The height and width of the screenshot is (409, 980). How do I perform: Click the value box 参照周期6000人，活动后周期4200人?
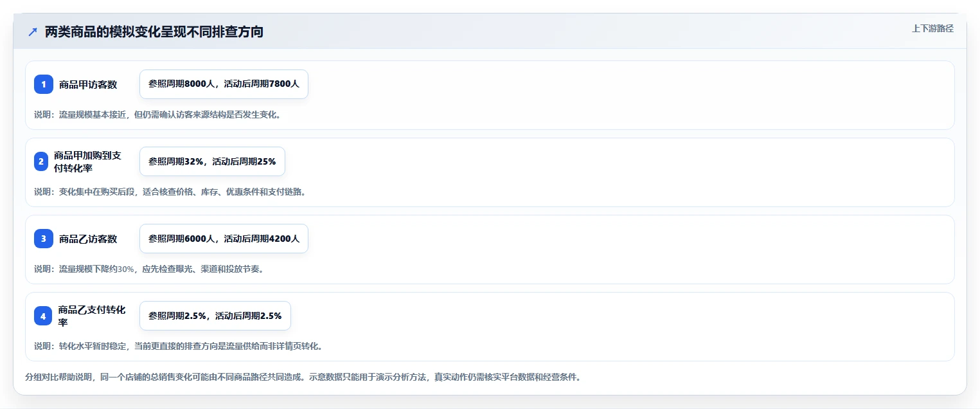(x=224, y=239)
